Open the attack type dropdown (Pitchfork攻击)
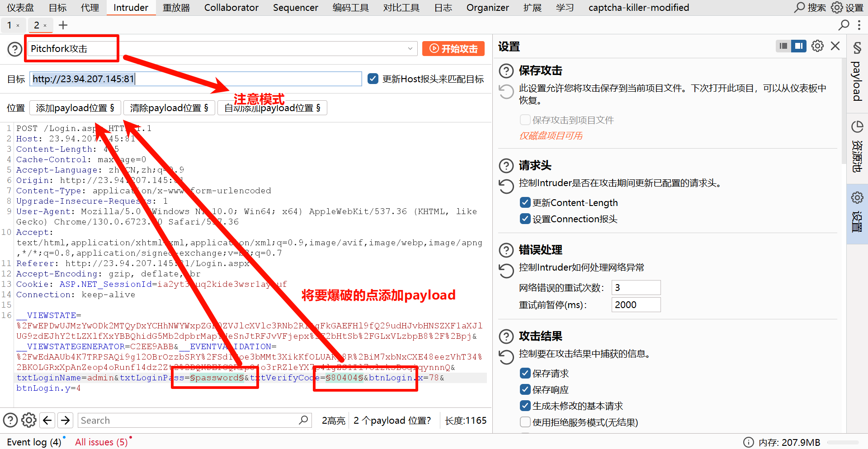Viewport: 868px width, 449px height. (x=410, y=49)
